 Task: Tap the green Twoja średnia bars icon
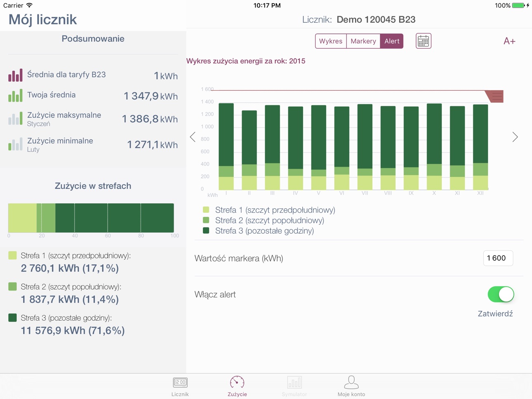click(x=15, y=95)
